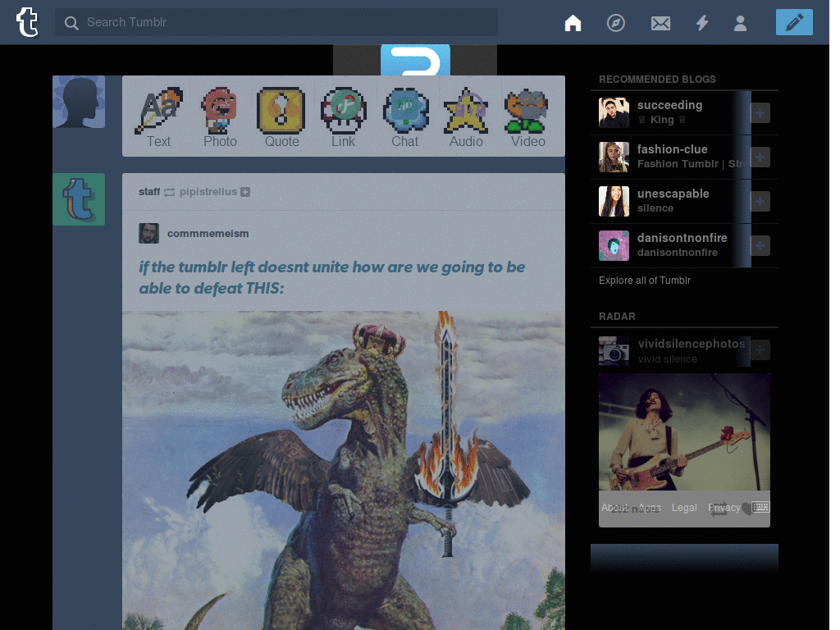Click the Privacy footer link
The image size is (840, 630).
point(724,507)
